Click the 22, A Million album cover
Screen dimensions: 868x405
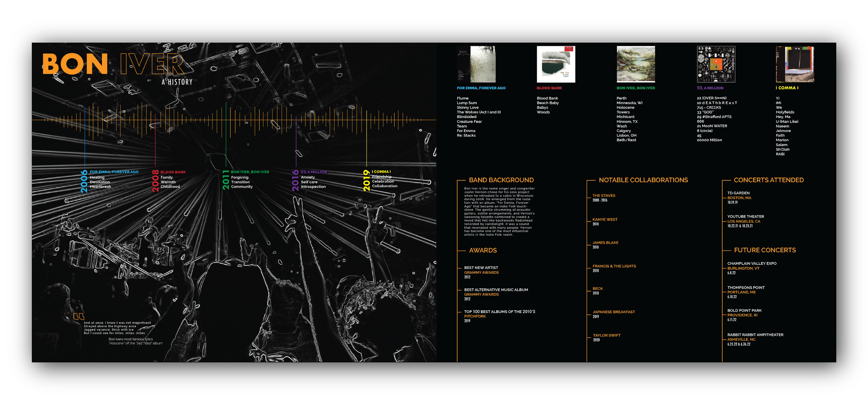716,64
